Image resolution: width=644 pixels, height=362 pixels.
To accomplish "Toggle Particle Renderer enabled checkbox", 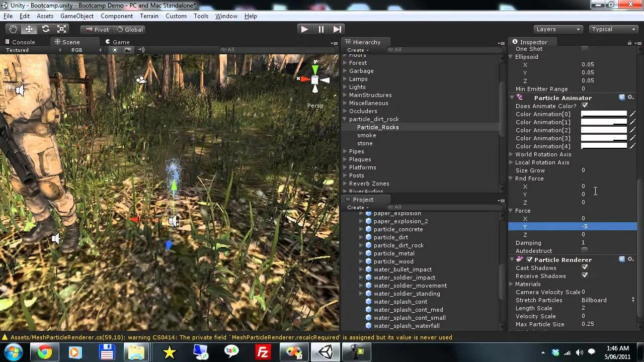I will [x=529, y=259].
